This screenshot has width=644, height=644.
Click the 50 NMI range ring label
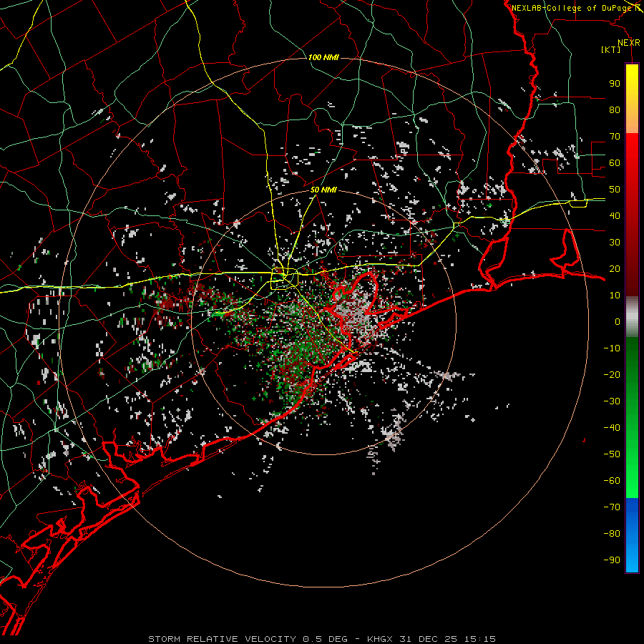[323, 190]
